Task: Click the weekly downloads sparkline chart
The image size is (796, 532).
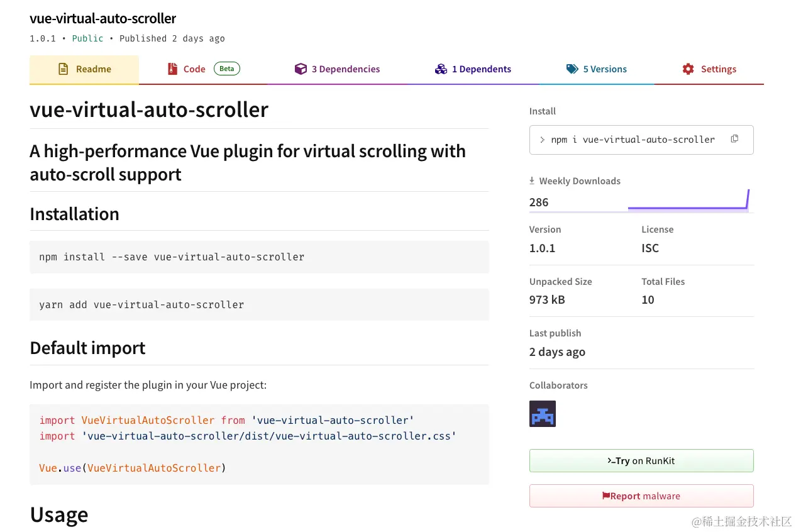Action: coord(688,201)
